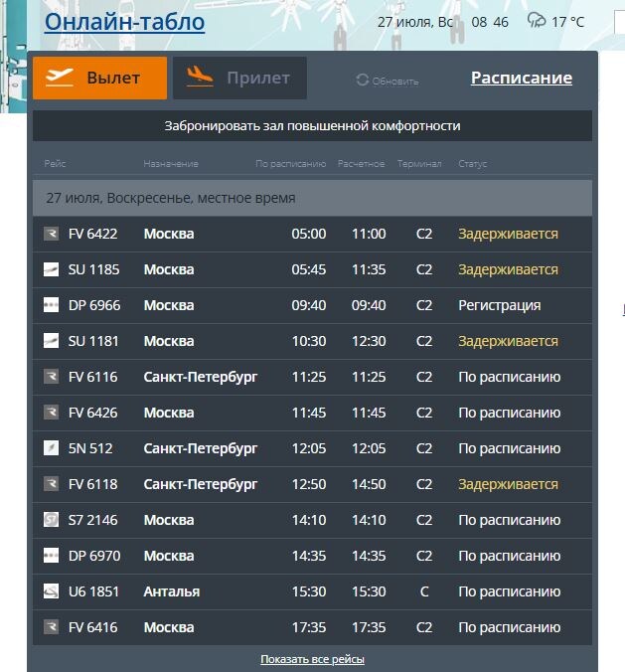
Task: Click the S7 airline logo for S7 2146
Action: [51, 520]
